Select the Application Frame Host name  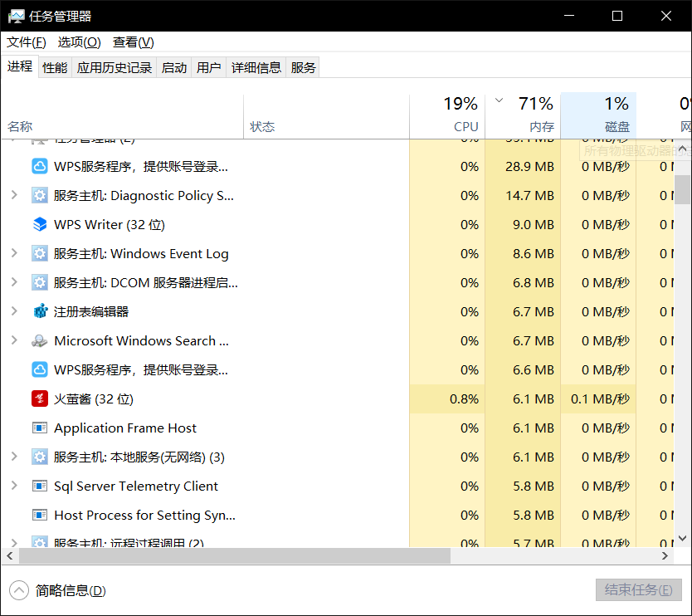click(125, 428)
